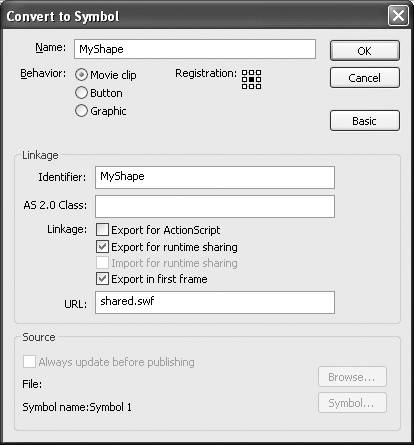The height and width of the screenshot is (445, 414).
Task: Toggle Export in first frame checkbox
Action: (102, 279)
